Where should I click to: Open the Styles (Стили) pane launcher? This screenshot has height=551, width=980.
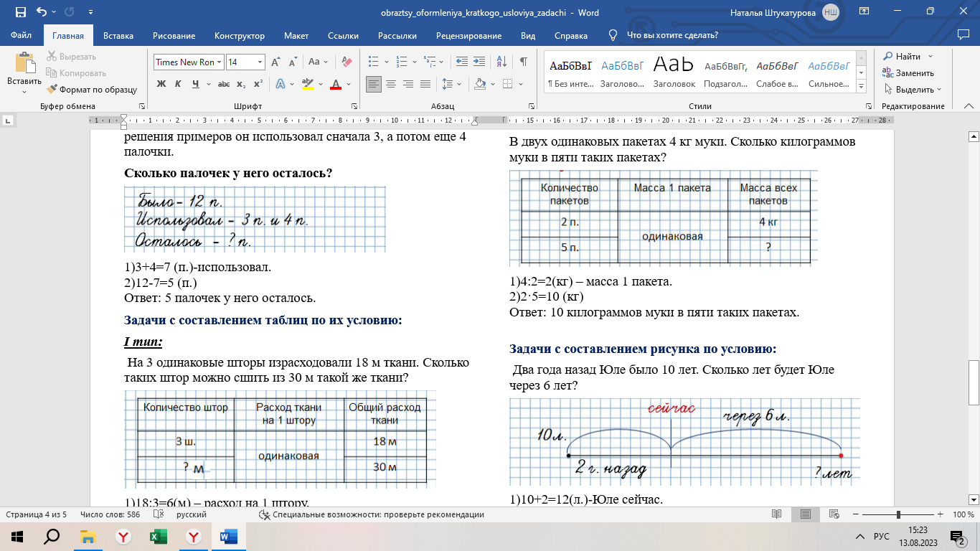coord(869,106)
